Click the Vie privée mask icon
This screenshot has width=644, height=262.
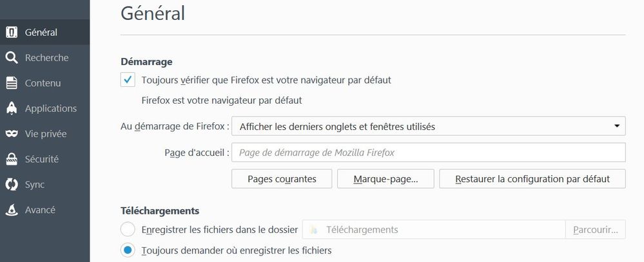click(x=12, y=134)
